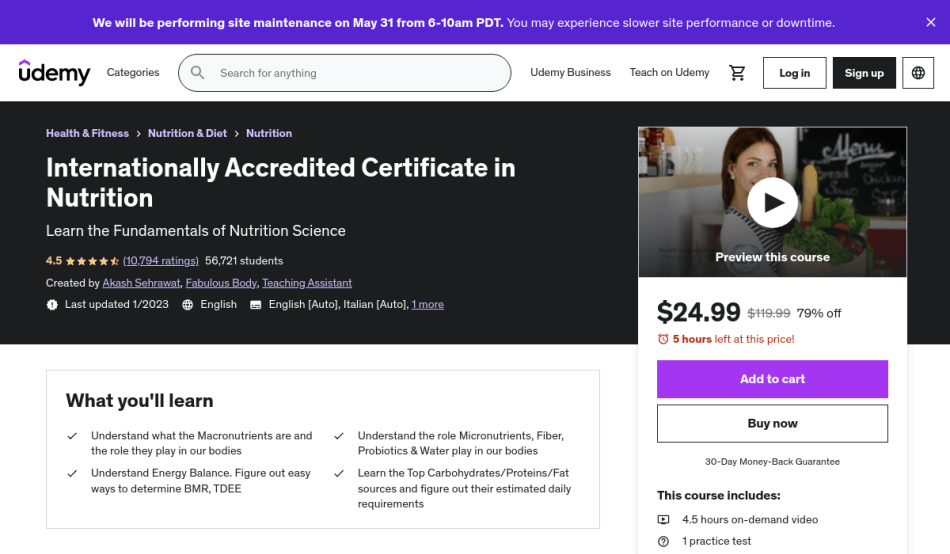The height and width of the screenshot is (554, 950).
Task: Go to Health & Fitness breadcrumb
Action: [x=87, y=133]
